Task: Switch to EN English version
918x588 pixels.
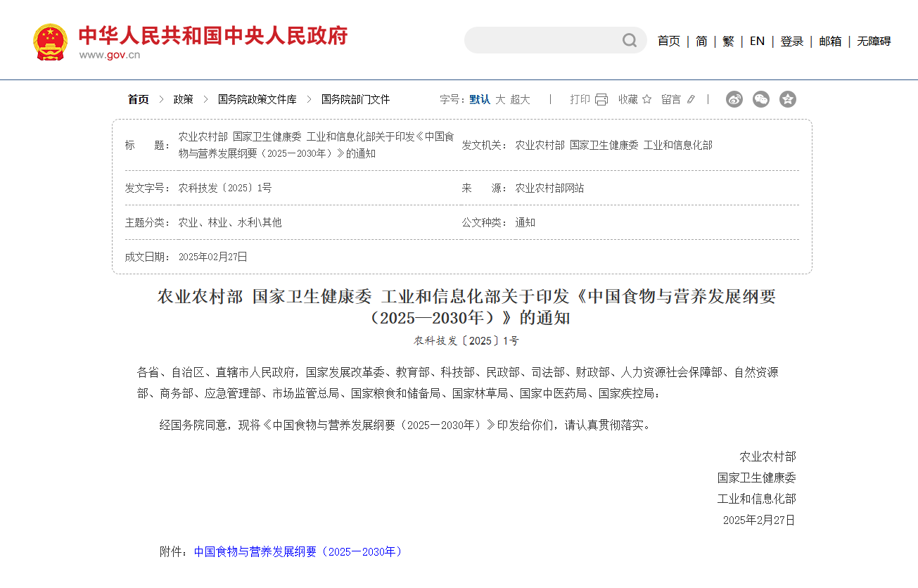Action: (x=757, y=41)
